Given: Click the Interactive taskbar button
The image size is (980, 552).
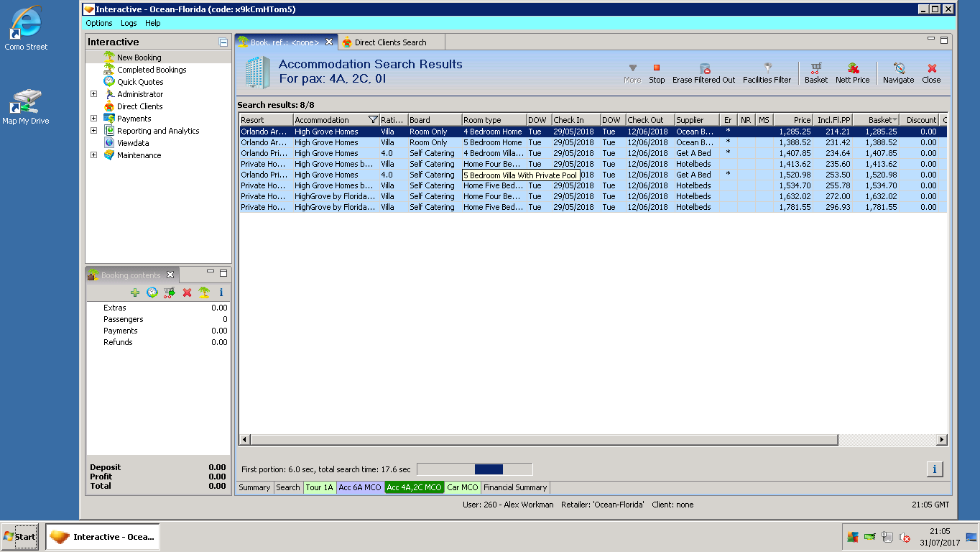Looking at the screenshot, I should [x=102, y=537].
